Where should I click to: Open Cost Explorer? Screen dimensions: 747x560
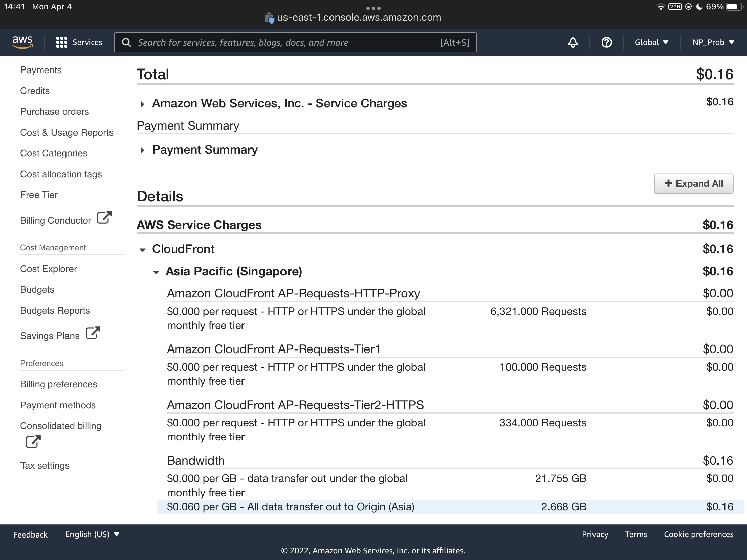49,269
